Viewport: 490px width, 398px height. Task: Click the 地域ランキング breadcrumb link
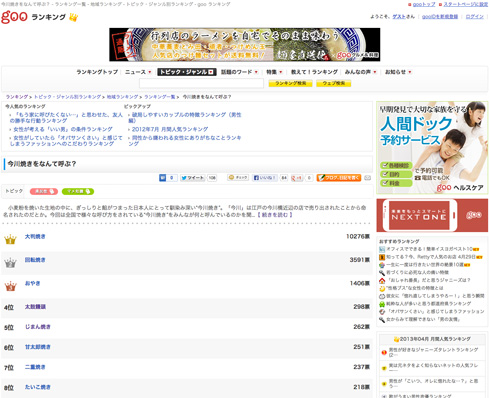(x=122, y=97)
